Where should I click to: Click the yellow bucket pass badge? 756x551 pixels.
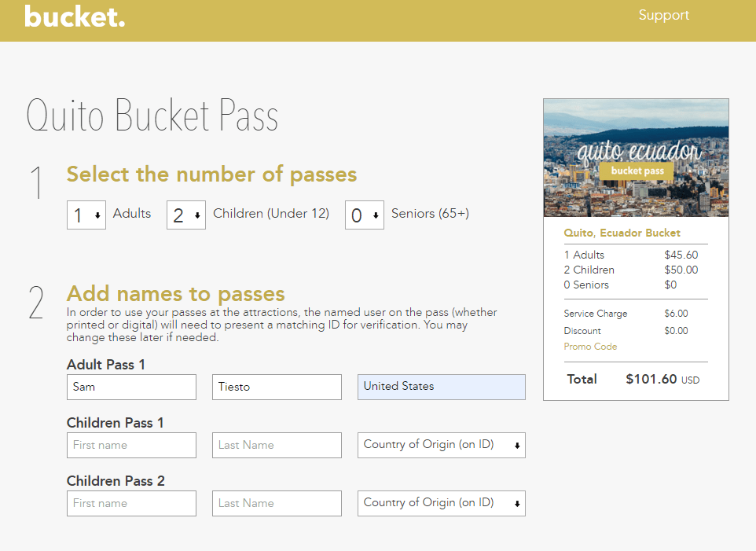[637, 171]
